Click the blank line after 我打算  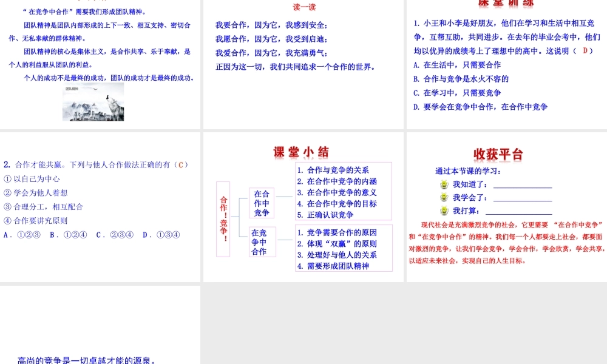tap(519, 214)
